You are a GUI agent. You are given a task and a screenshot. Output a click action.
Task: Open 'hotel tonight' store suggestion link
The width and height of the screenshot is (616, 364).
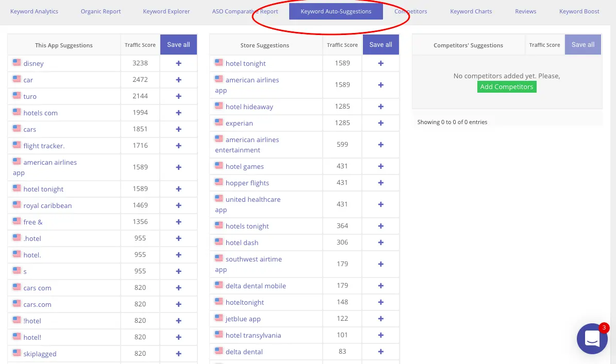click(x=245, y=63)
